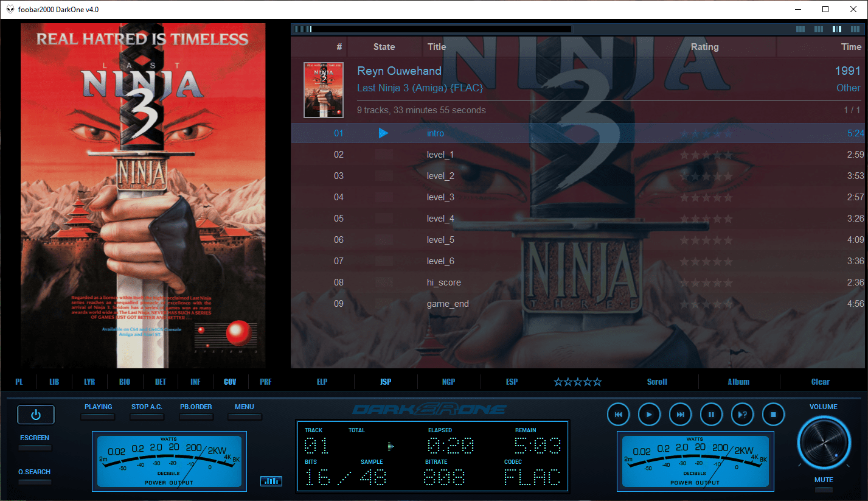The height and width of the screenshot is (501, 868).
Task: Click the highlighted layout icon at top right
Action: (x=837, y=29)
